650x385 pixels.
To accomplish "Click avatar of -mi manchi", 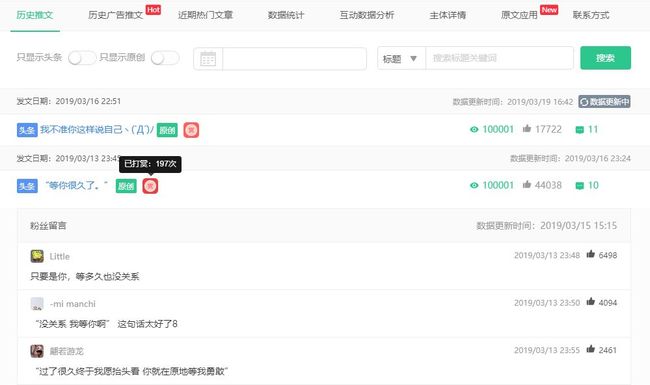I will click(37, 303).
